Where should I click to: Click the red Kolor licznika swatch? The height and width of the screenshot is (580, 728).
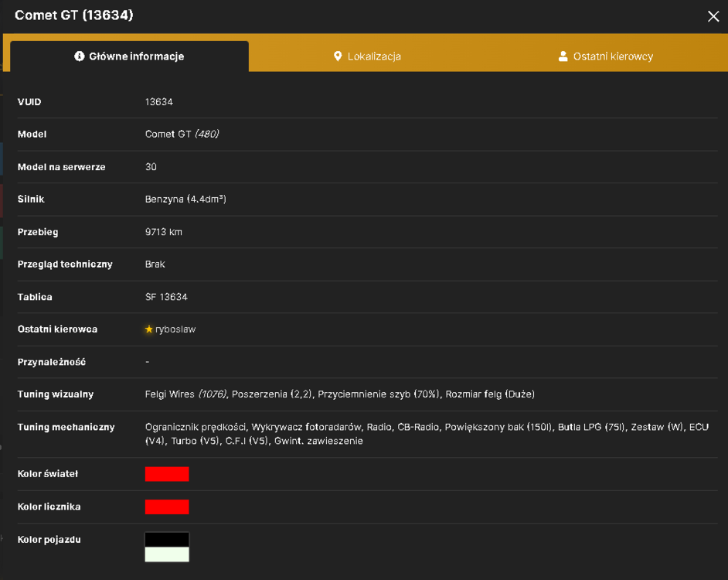[x=167, y=507]
